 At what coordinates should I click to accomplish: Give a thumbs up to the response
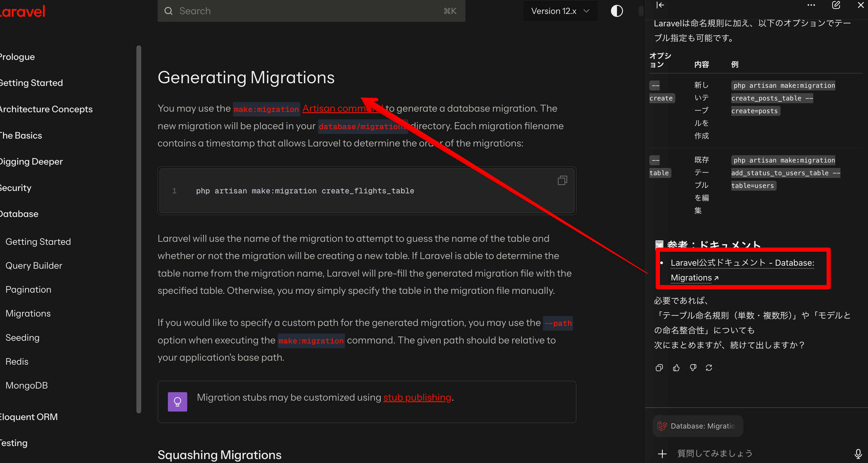676,368
